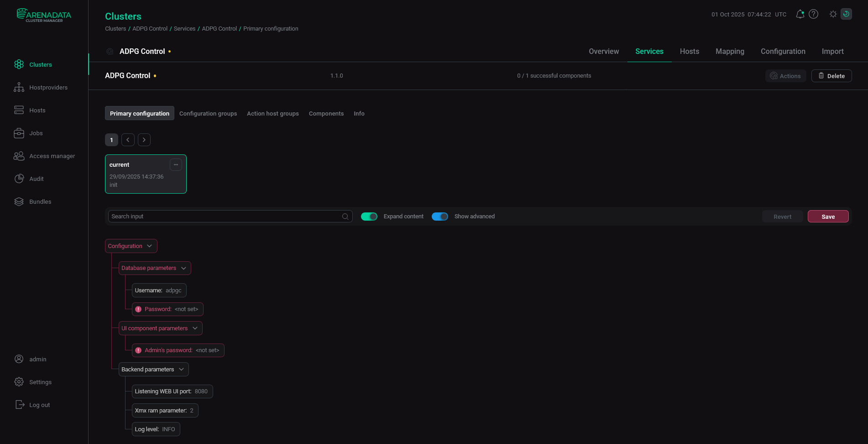This screenshot has width=868, height=444.
Task: Open Bundles stack icon in sidebar
Action: click(x=19, y=201)
